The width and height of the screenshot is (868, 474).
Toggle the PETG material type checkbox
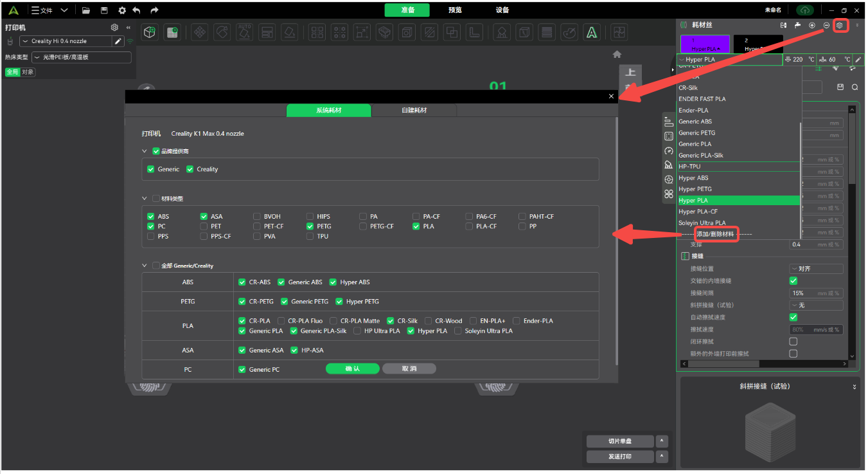point(311,226)
